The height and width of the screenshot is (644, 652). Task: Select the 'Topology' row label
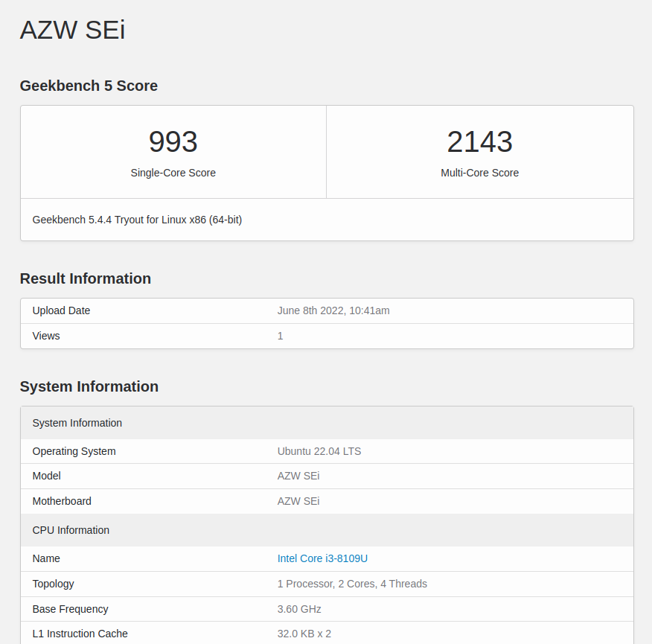click(54, 584)
